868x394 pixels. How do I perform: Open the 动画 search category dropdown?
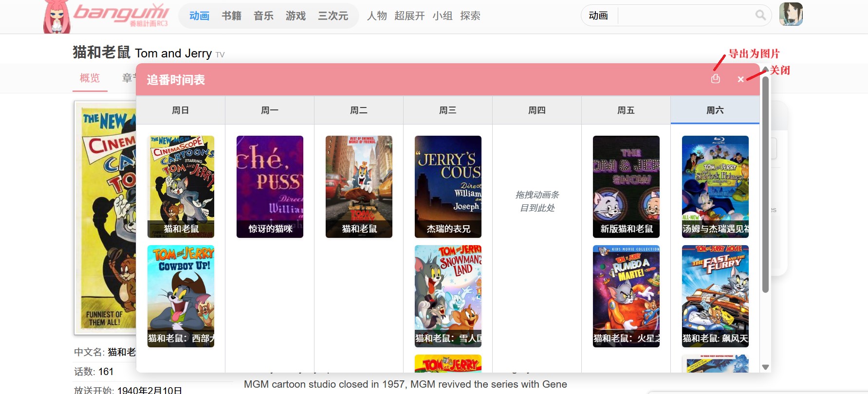coord(599,16)
